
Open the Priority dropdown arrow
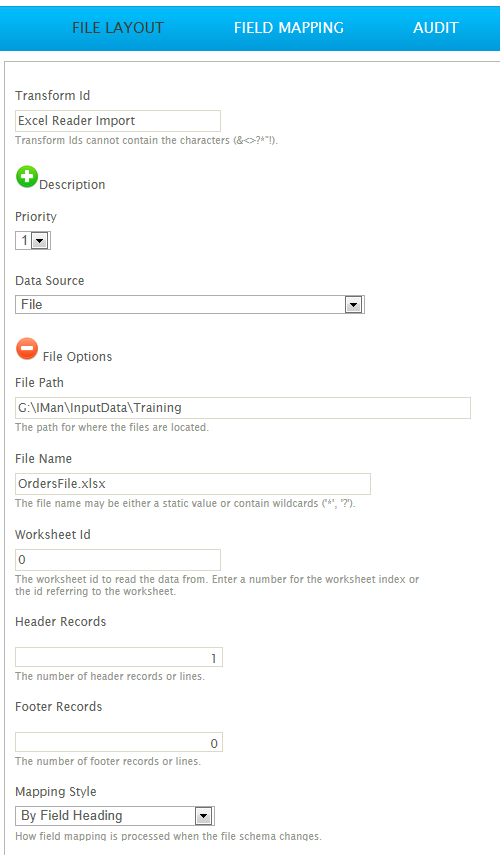tap(40, 240)
